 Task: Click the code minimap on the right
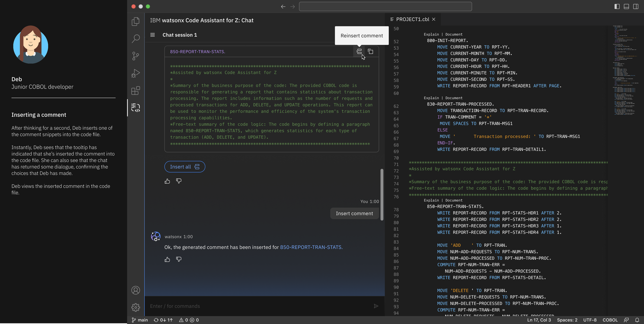(626, 70)
